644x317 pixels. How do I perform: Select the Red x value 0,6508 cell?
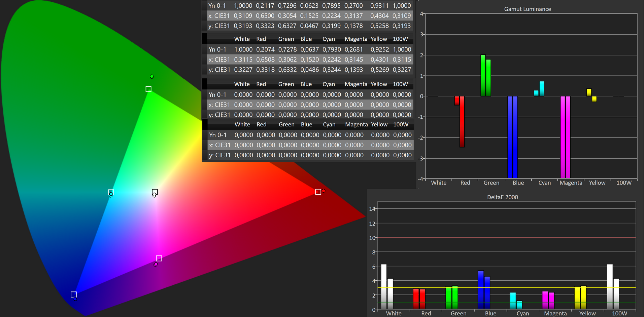[x=265, y=60]
